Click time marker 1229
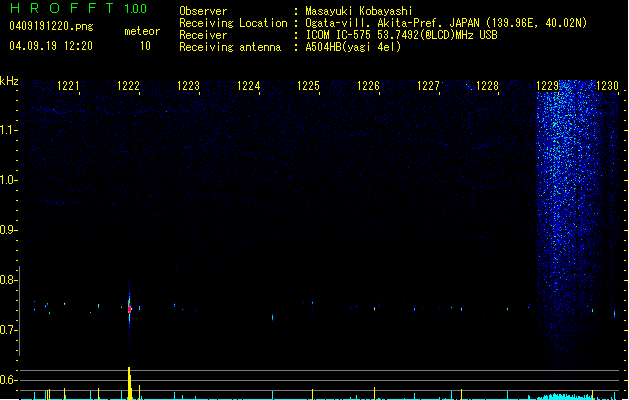 [548, 86]
